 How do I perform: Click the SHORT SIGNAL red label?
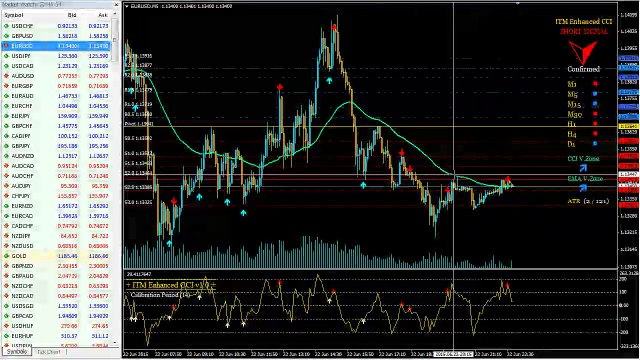point(584,31)
